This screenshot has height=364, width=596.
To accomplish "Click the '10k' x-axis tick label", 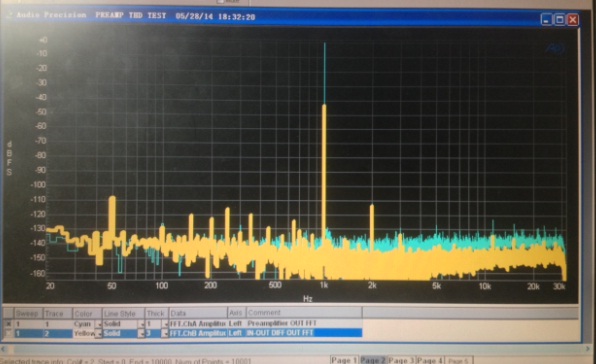I will [484, 286].
